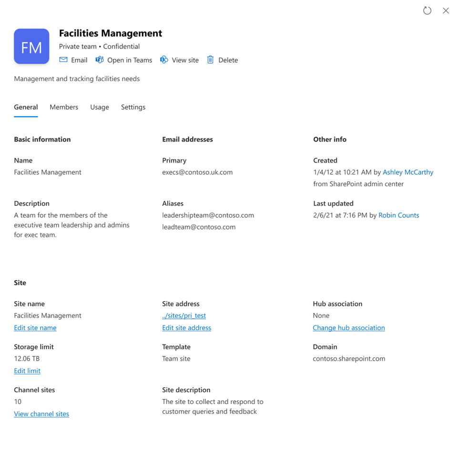Click Edit limit link

click(27, 371)
